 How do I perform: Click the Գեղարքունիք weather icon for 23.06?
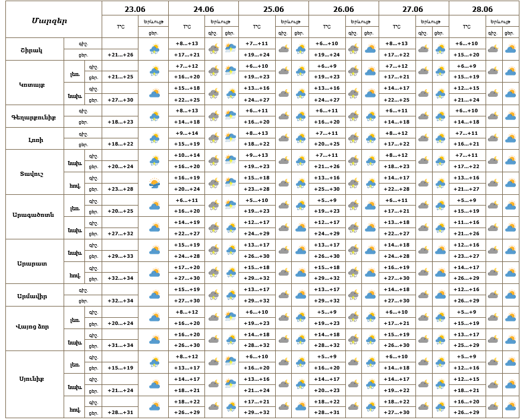tap(154, 116)
